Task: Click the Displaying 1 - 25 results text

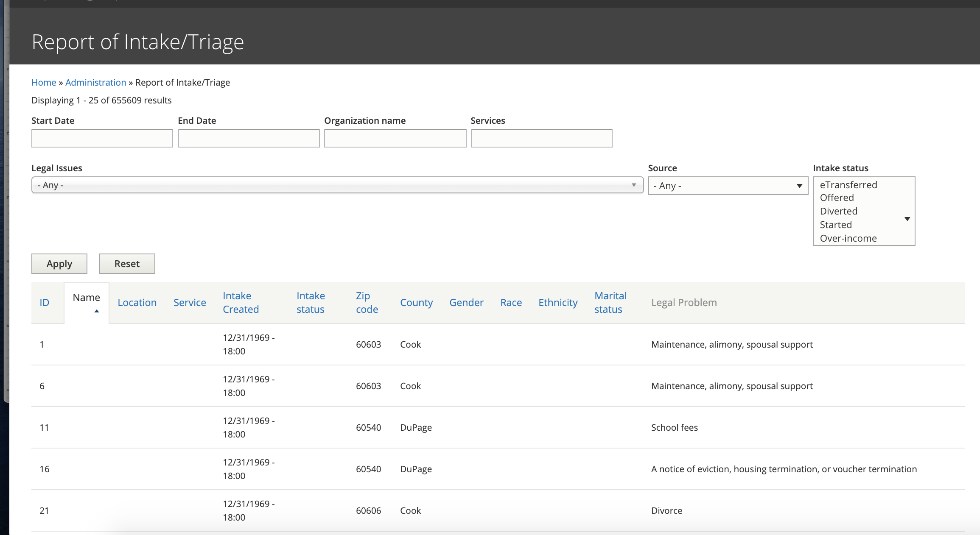Action: click(x=101, y=100)
